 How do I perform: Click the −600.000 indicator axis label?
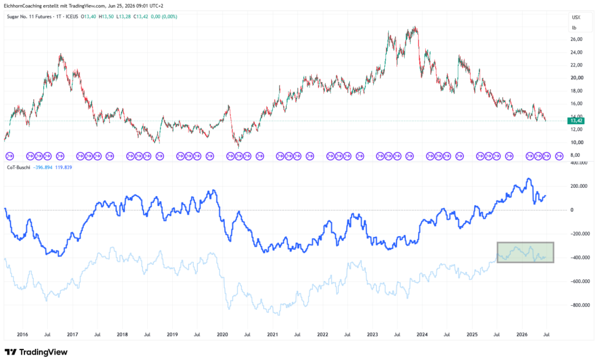coord(580,281)
